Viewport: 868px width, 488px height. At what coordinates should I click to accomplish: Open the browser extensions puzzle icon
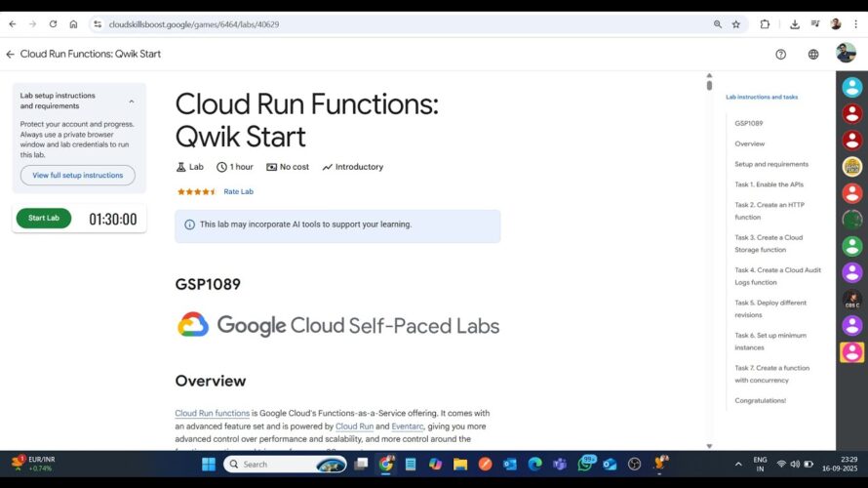click(x=765, y=24)
